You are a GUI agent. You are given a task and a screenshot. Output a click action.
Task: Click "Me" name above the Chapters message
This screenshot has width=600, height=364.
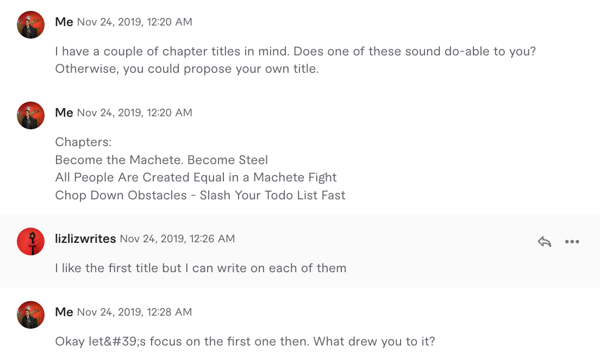pyautogui.click(x=64, y=112)
